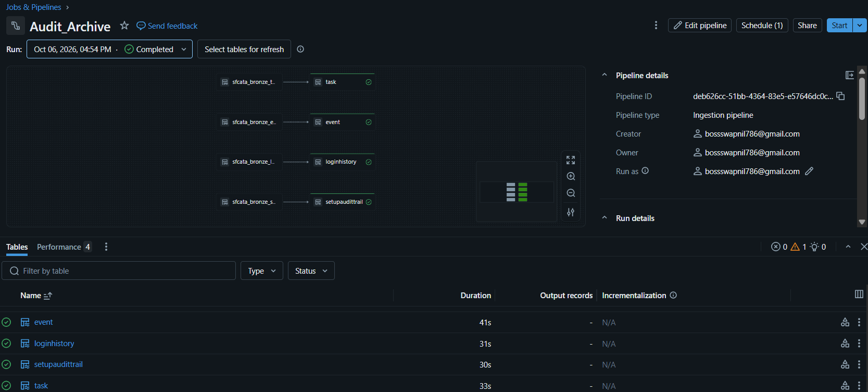Start the pipeline run

pyautogui.click(x=839, y=26)
